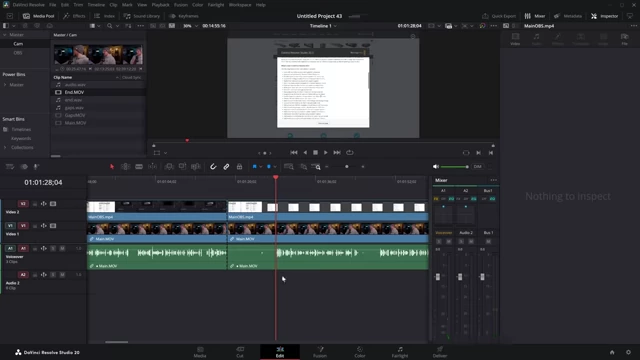Image resolution: width=640 pixels, height=360 pixels.
Task: Open the Media Pool panel
Action: tap(38, 16)
